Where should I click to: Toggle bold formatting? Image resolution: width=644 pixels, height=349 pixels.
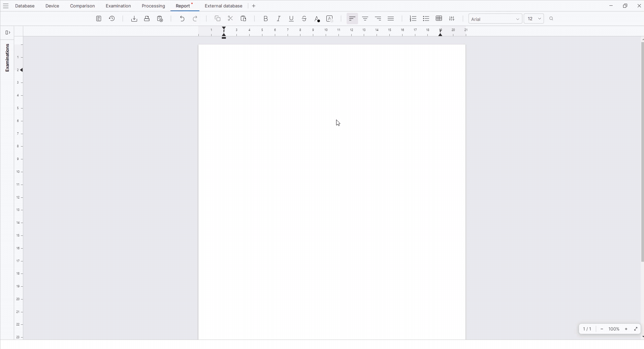[266, 19]
